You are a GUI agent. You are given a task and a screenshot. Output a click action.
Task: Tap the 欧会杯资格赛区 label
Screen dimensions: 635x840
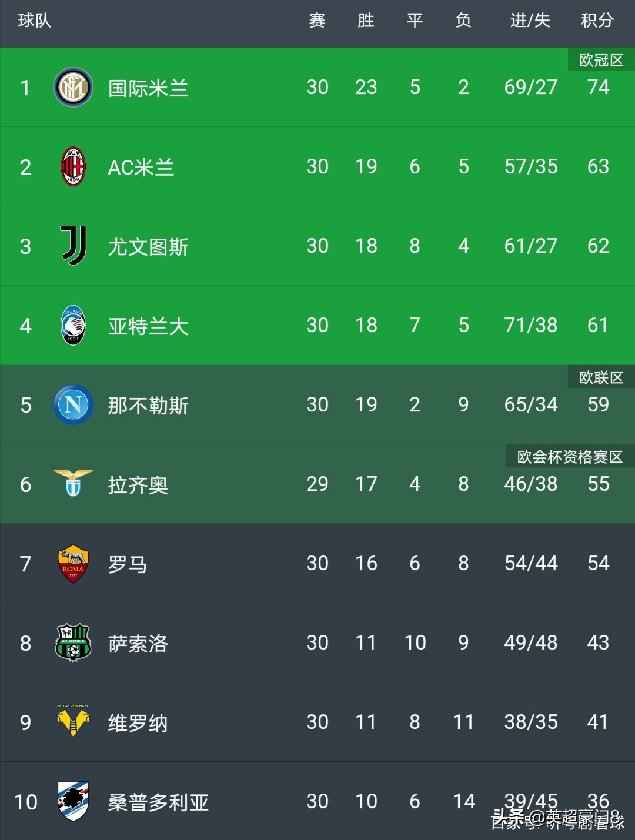pyautogui.click(x=570, y=457)
